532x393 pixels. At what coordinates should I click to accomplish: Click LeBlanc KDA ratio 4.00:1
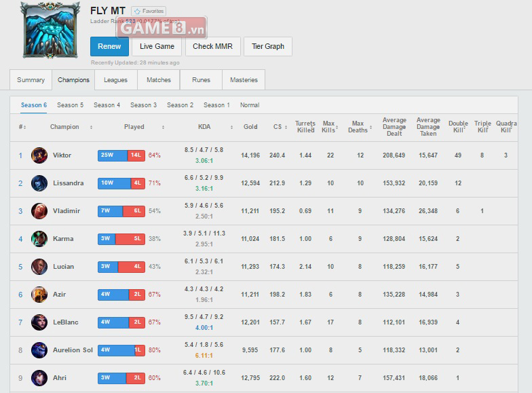(x=204, y=328)
